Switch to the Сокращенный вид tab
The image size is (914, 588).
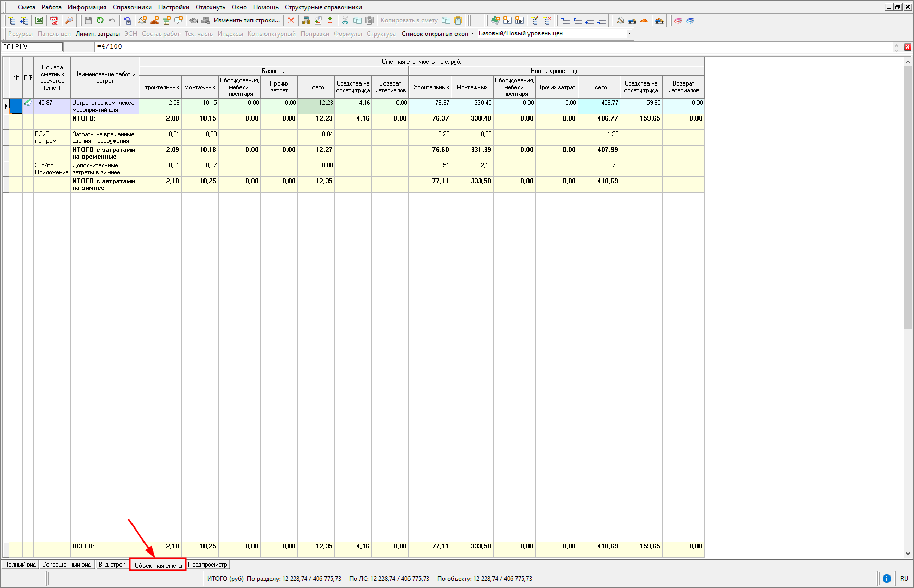(66, 565)
